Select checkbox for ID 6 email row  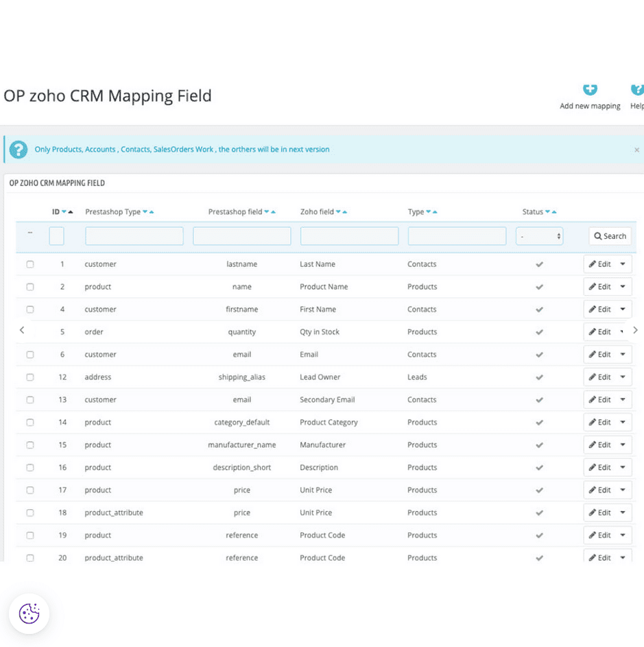click(30, 355)
